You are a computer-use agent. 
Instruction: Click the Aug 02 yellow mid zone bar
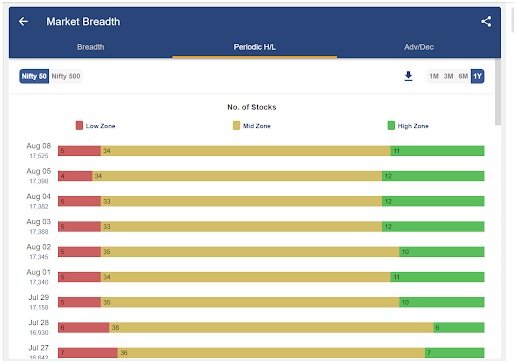click(250, 252)
